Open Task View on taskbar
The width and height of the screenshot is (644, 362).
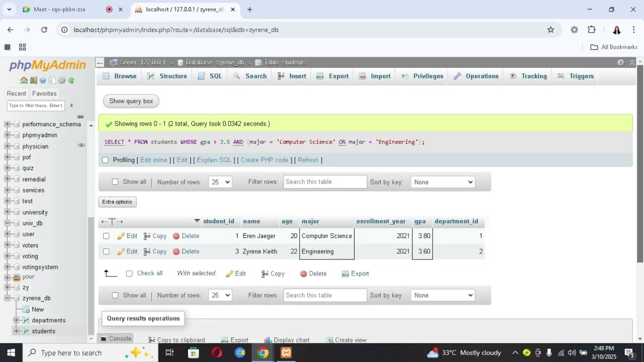coord(170,352)
